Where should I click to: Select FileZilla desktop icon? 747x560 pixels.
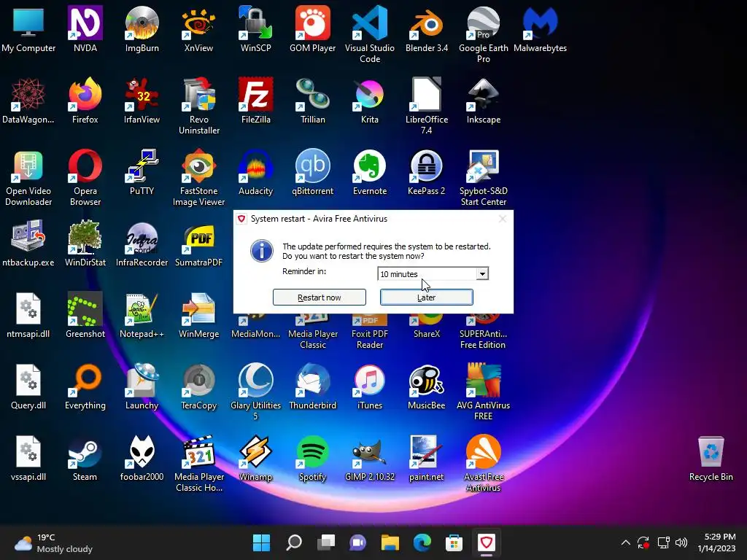pyautogui.click(x=256, y=101)
